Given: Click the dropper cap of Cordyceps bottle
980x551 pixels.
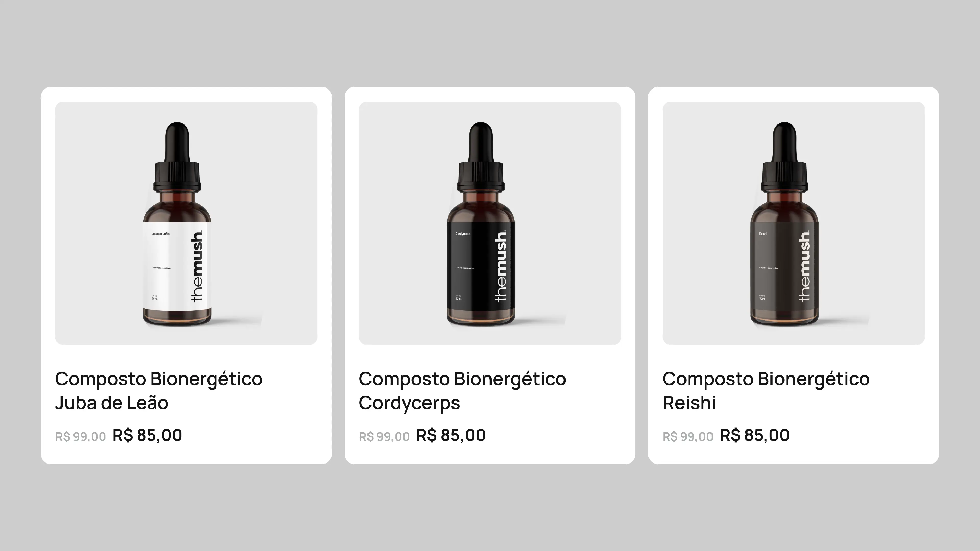Looking at the screenshot, I should [x=481, y=156].
